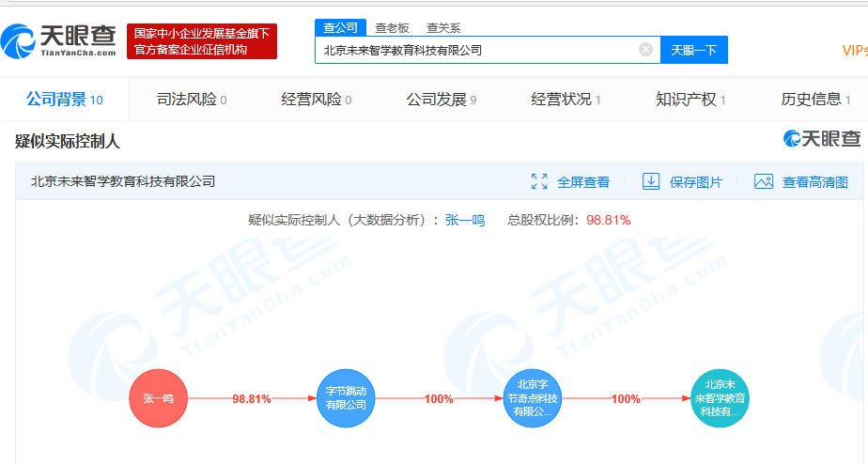Switch to 查关系 search tab
The image size is (868, 465).
click(x=443, y=28)
